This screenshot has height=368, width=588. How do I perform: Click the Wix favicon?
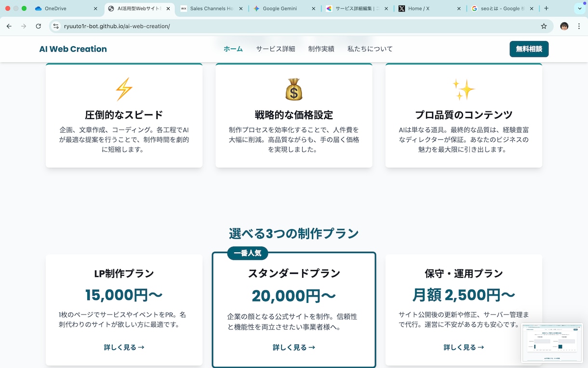pyautogui.click(x=184, y=9)
